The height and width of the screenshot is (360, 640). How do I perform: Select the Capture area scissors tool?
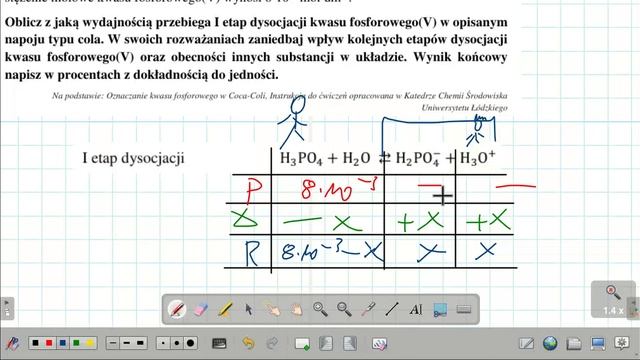(440, 310)
